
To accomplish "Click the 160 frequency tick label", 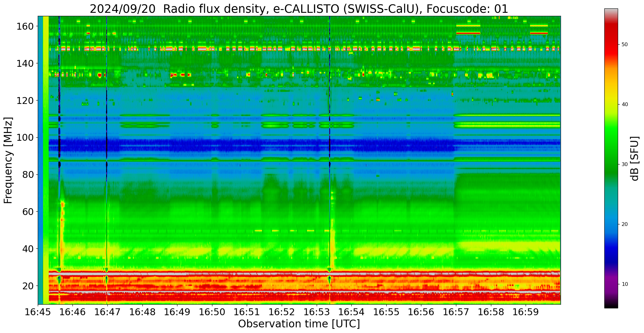I will [25, 26].
